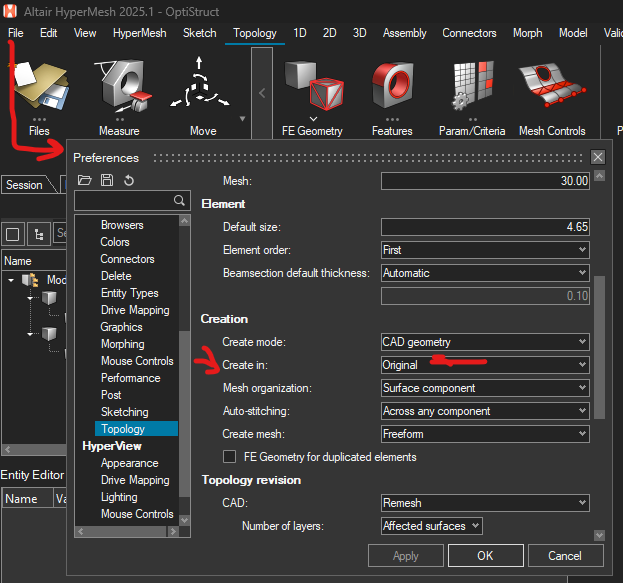Switch to the Sketch ribbon tab
This screenshot has width=623, height=583.
tap(199, 33)
